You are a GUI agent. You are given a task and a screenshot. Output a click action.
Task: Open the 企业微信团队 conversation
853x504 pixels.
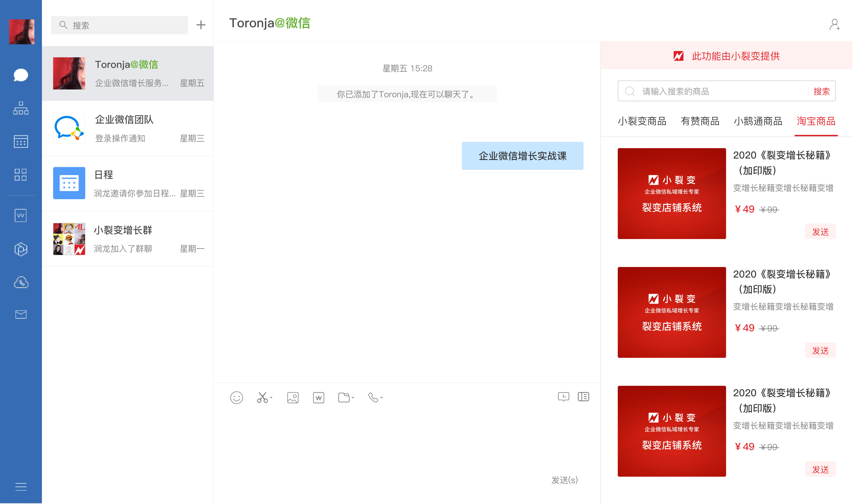pyautogui.click(x=128, y=128)
